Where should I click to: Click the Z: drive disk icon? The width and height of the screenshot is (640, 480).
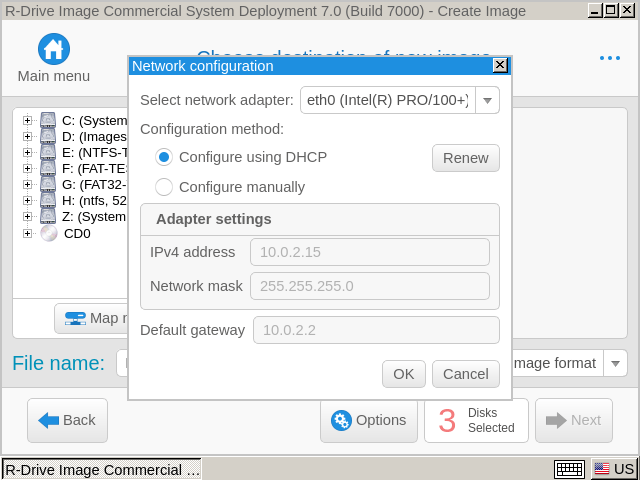[x=48, y=216]
